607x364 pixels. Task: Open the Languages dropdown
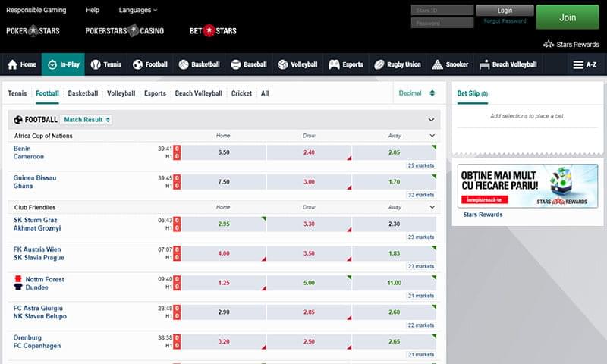pos(138,10)
